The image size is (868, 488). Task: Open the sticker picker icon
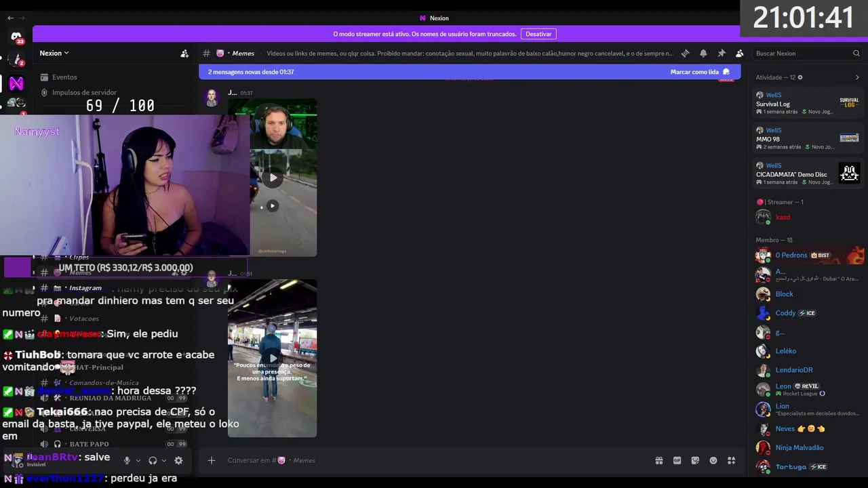pyautogui.click(x=695, y=460)
